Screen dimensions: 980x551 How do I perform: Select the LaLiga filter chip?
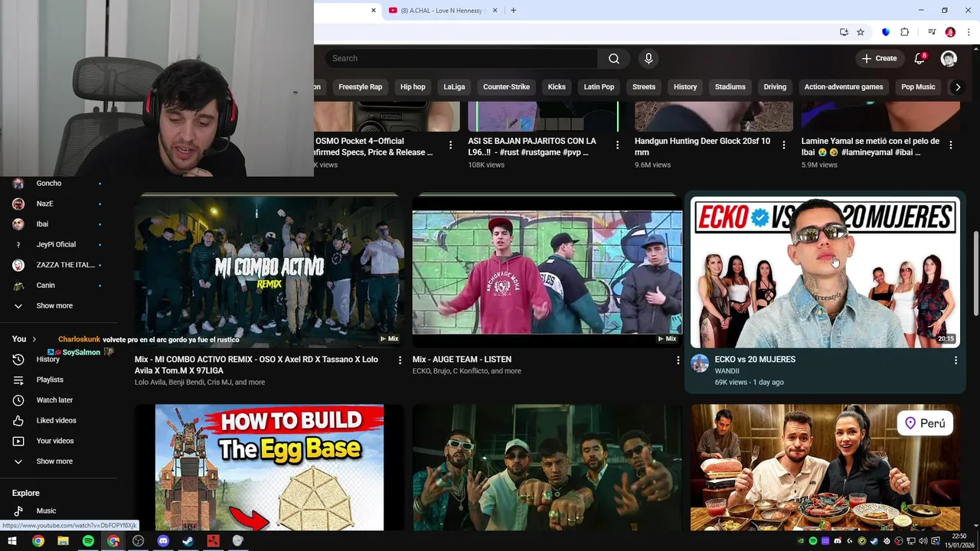tap(454, 86)
